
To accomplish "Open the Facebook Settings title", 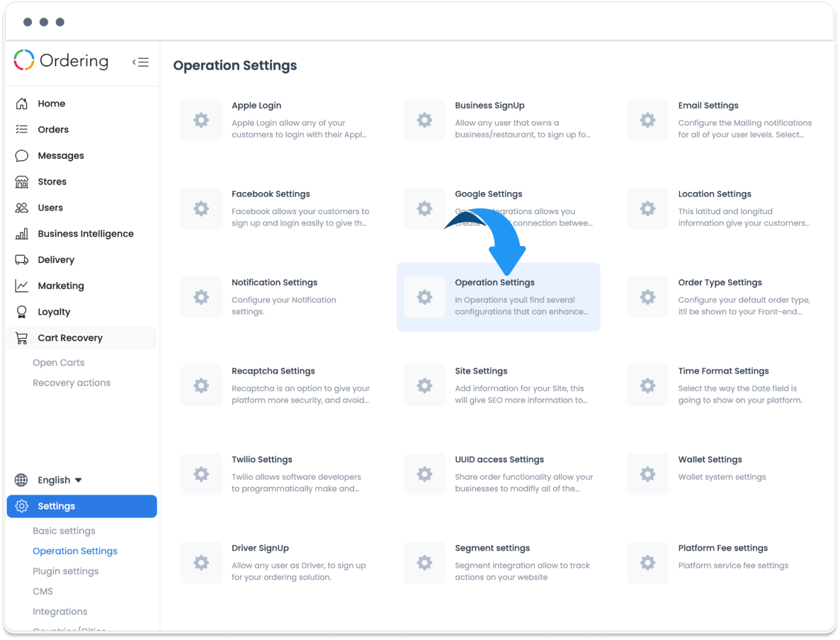I will click(271, 194).
